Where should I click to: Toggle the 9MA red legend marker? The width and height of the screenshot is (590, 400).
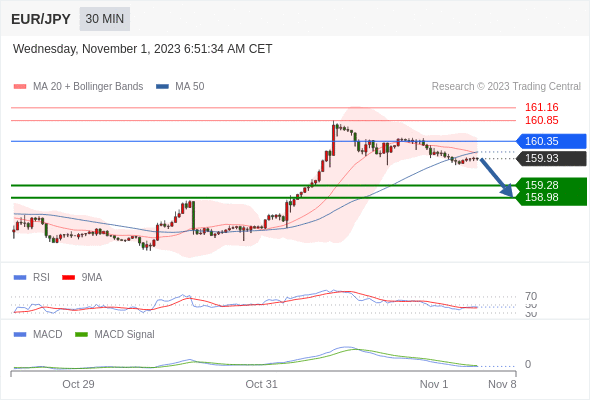coord(68,278)
